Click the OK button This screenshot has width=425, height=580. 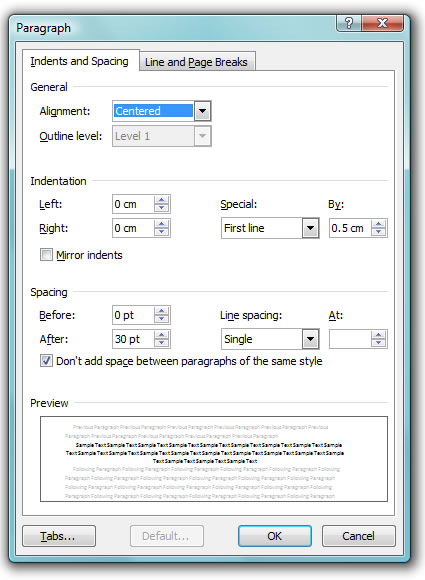point(274,536)
